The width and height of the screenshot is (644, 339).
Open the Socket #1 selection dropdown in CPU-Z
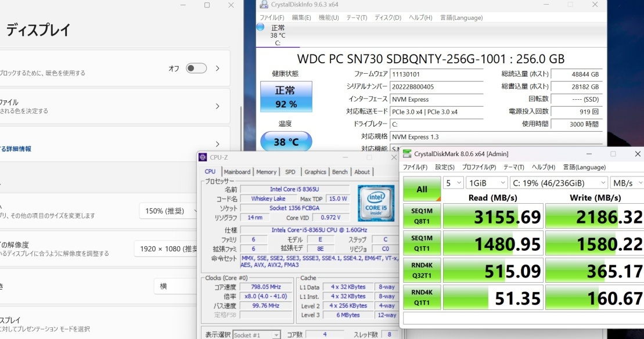pos(257,335)
